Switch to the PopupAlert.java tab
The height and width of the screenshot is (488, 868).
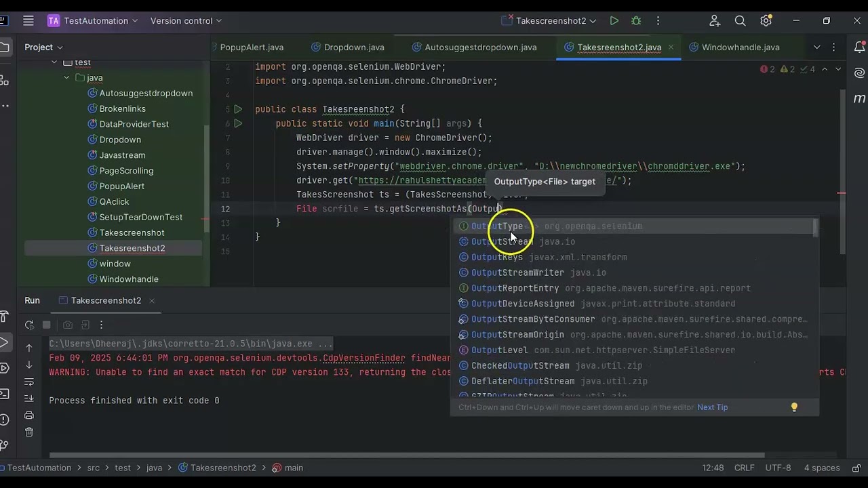(x=252, y=47)
